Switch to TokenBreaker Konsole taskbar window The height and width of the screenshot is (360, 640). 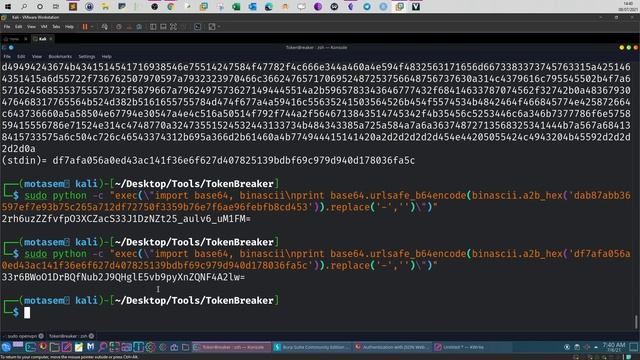tap(231, 347)
